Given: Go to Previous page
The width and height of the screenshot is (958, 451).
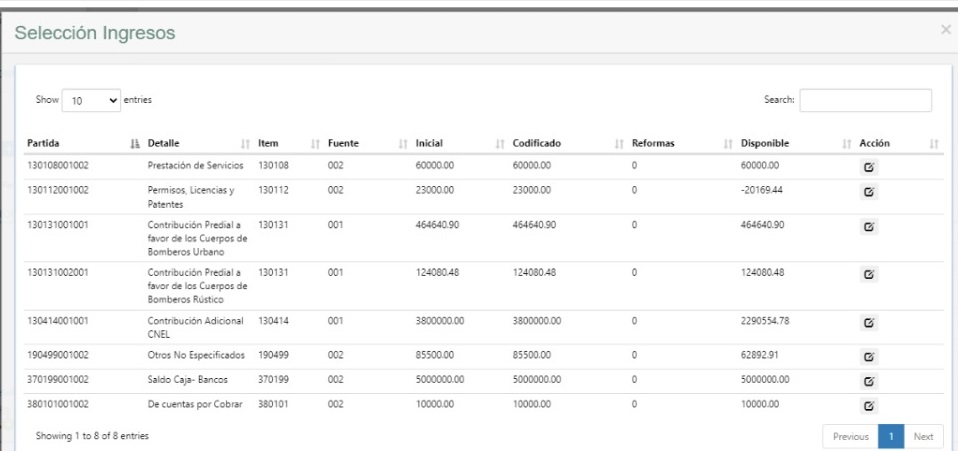Looking at the screenshot, I should pos(850,436).
